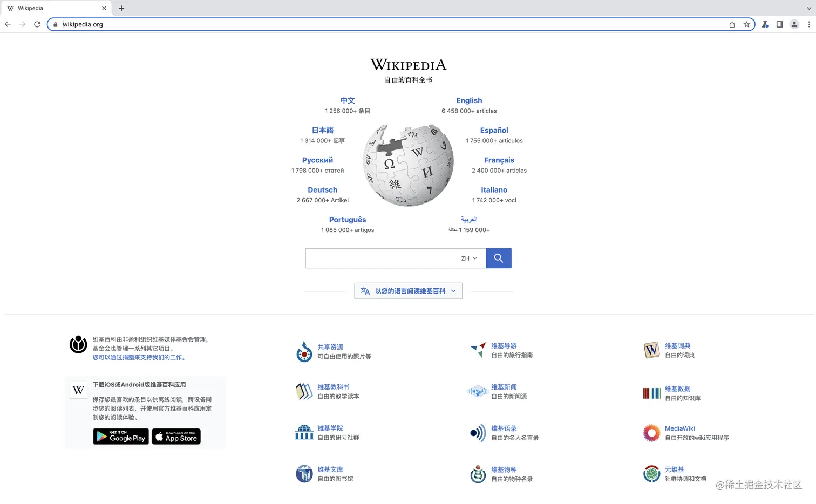The image size is (816, 504).
Task: Click the MediaWiki text link
Action: (680, 428)
